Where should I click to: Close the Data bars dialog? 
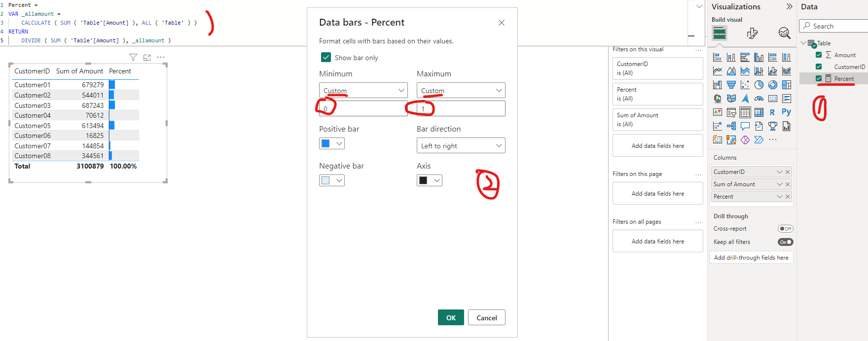point(502,23)
